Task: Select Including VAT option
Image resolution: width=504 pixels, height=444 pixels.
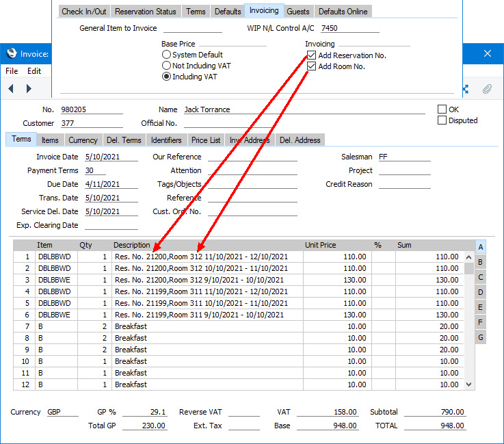Action: point(166,77)
